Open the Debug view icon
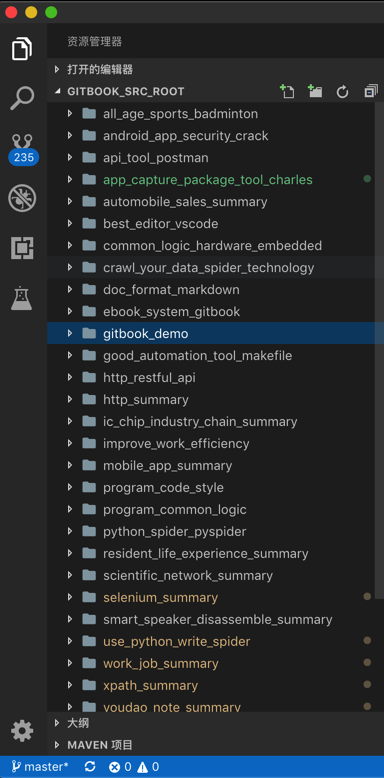 (22, 198)
